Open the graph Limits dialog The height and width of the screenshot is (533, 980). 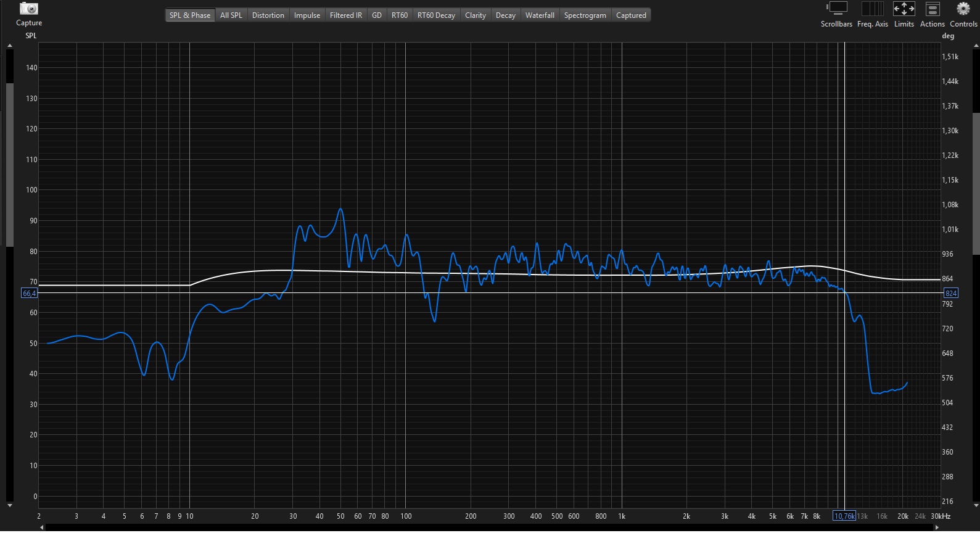904,9
